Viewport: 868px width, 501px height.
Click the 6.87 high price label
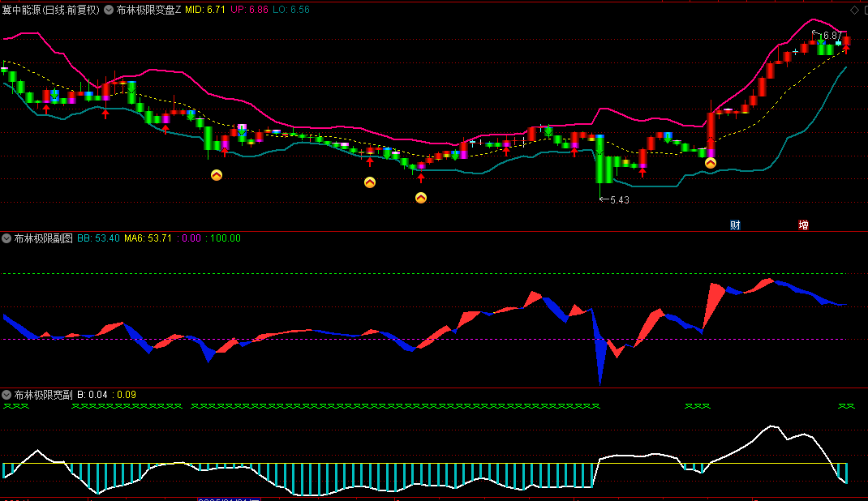832,36
